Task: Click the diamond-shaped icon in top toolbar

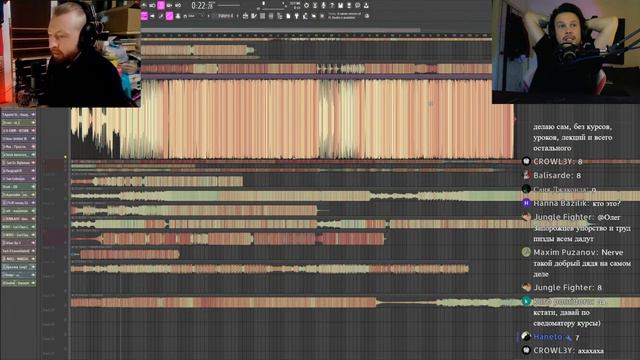Action: (x=307, y=5)
